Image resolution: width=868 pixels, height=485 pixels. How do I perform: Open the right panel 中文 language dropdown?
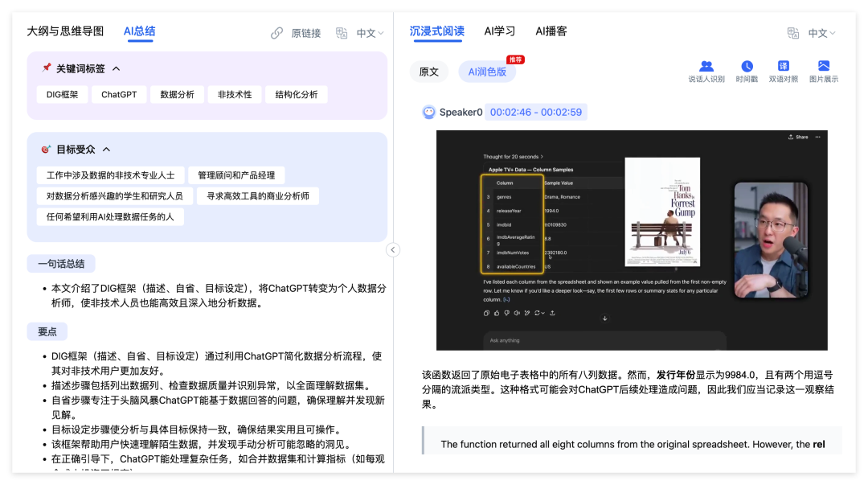821,33
